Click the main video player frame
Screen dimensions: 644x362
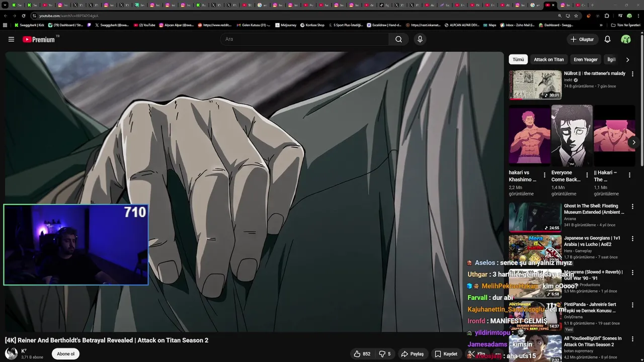(254, 192)
